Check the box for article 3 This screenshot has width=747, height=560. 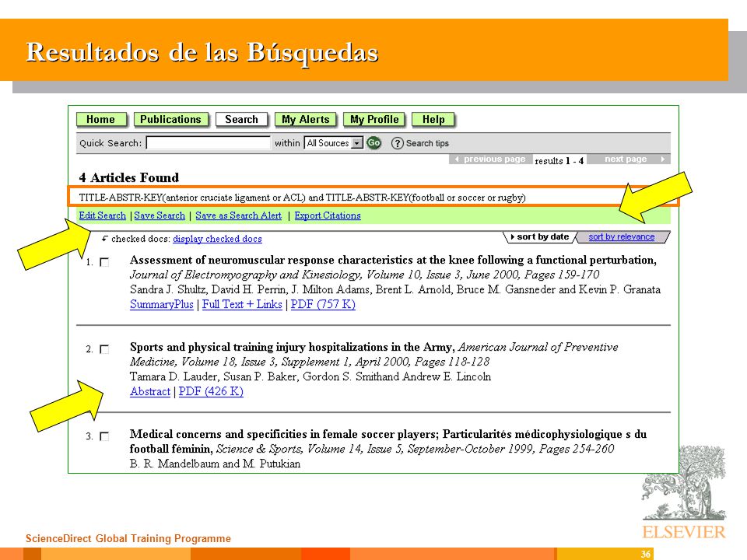click(104, 436)
